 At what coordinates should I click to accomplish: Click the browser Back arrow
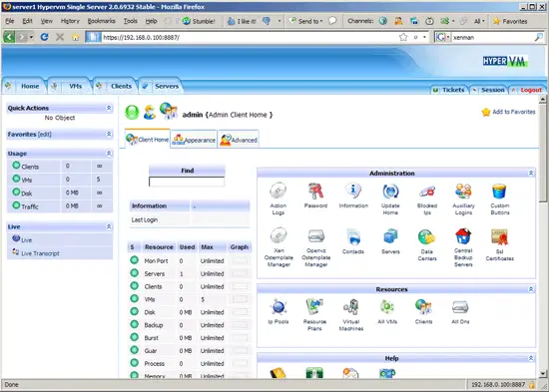coord(9,37)
